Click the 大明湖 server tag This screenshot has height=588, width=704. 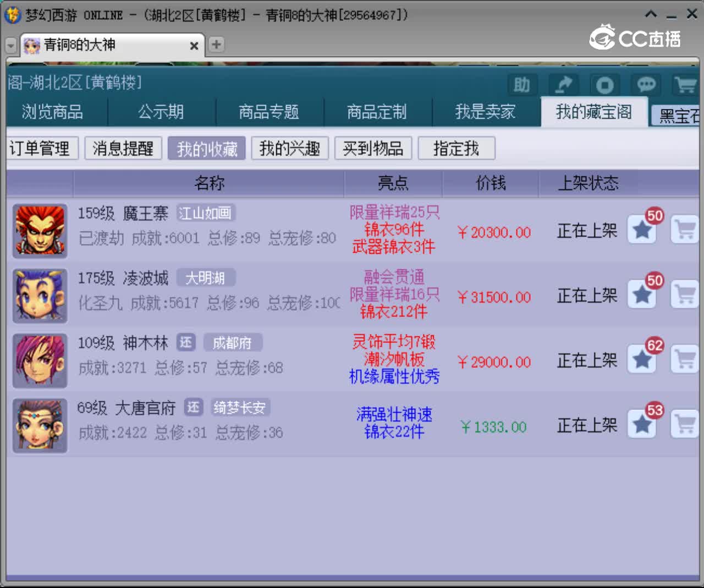206,278
